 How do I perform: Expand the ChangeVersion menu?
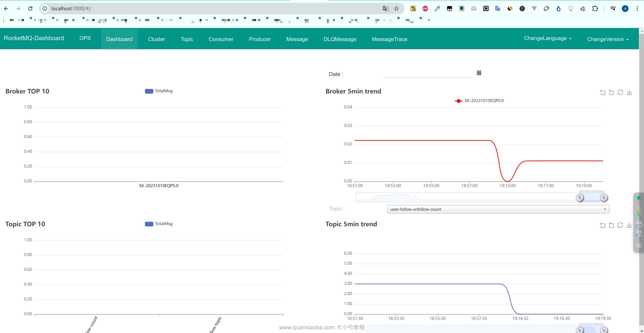click(x=607, y=40)
